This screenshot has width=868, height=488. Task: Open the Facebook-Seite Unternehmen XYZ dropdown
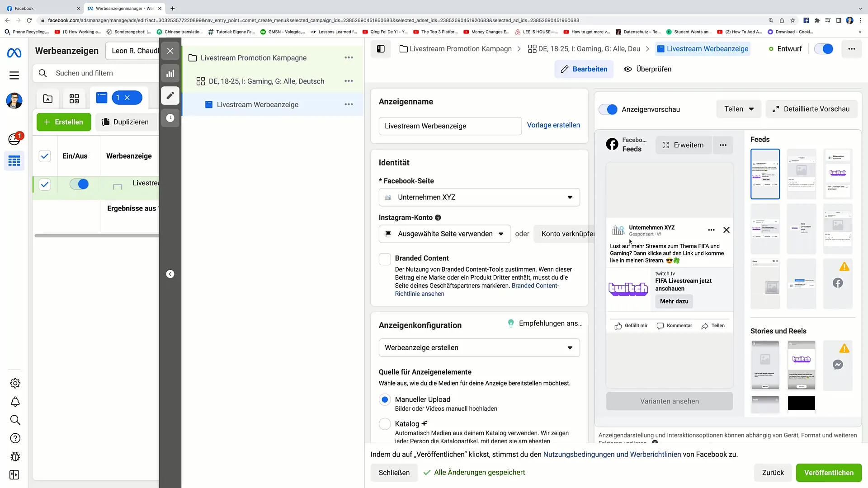(x=479, y=197)
